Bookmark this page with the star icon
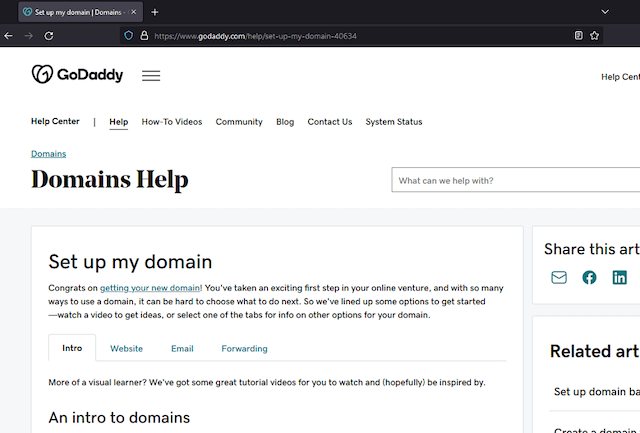Screen dimensions: 640x433 tap(594, 36)
